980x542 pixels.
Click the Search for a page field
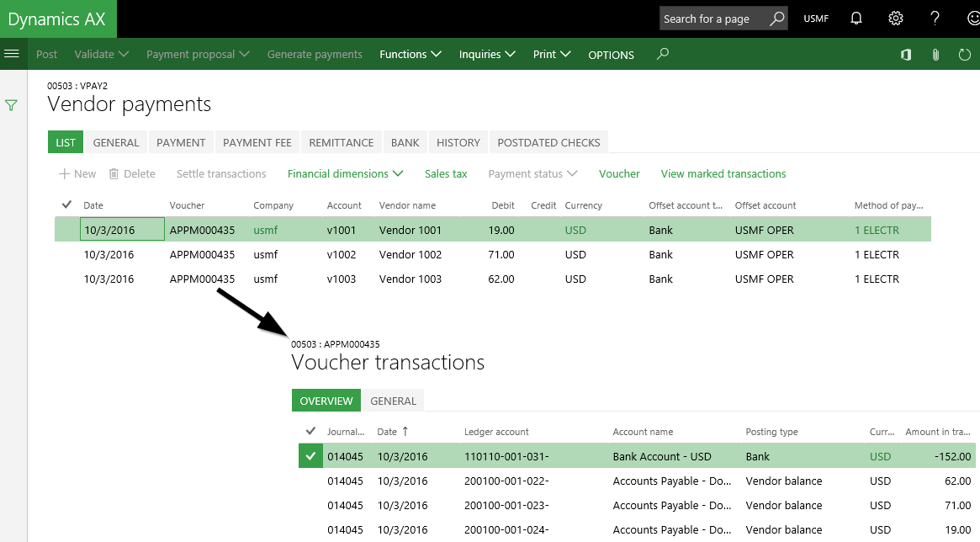tap(712, 19)
